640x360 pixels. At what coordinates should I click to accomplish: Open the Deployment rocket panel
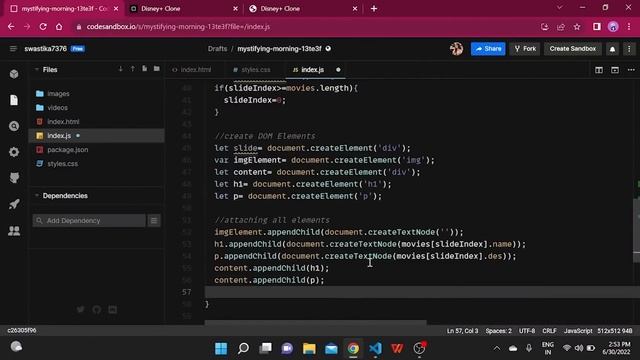point(14,204)
